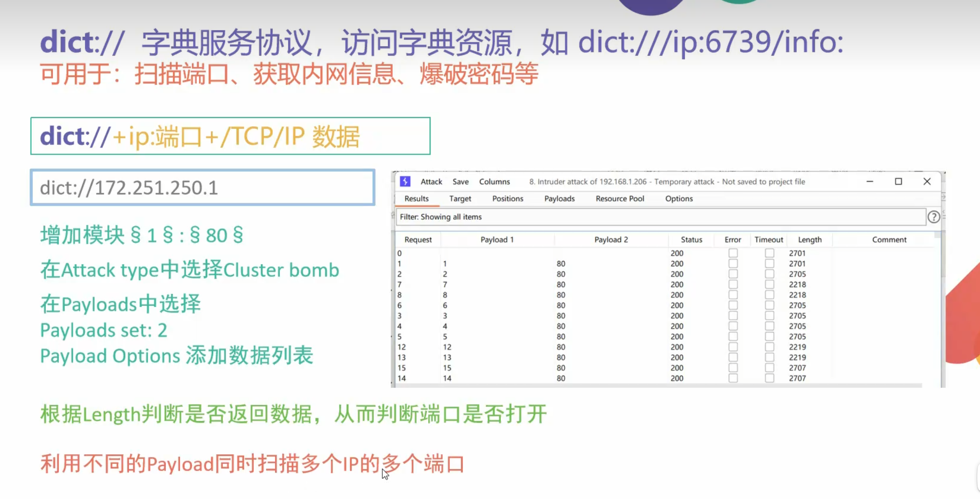Toggle Timeout checkbox for request 7
The width and height of the screenshot is (980, 499).
click(x=769, y=284)
